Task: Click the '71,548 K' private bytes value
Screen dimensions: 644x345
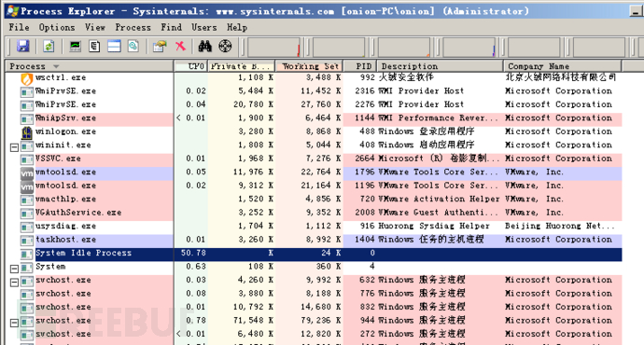Action: click(x=253, y=321)
